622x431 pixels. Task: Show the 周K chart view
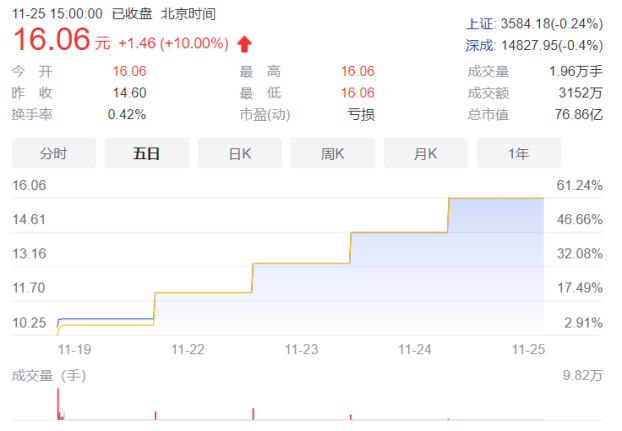point(333,153)
